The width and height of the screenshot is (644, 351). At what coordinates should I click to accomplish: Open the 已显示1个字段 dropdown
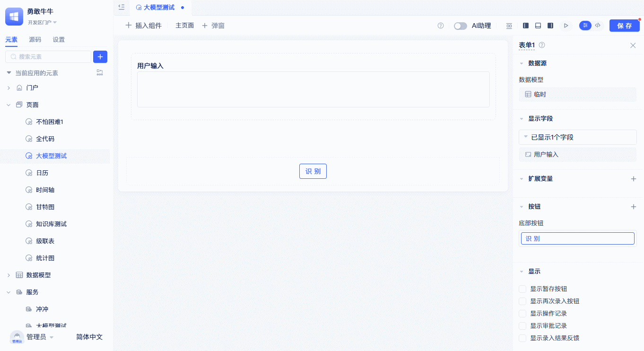pos(577,137)
